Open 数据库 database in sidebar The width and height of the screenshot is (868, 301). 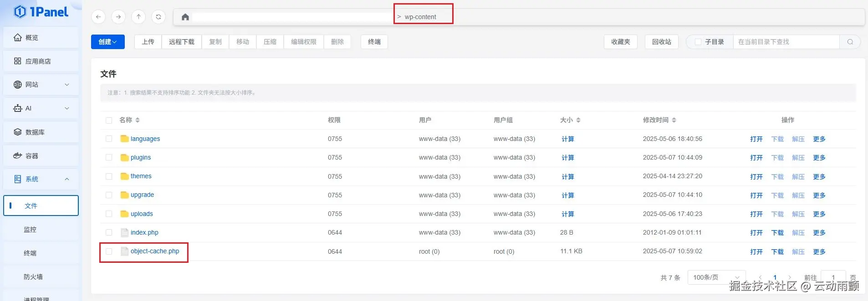[x=41, y=132]
